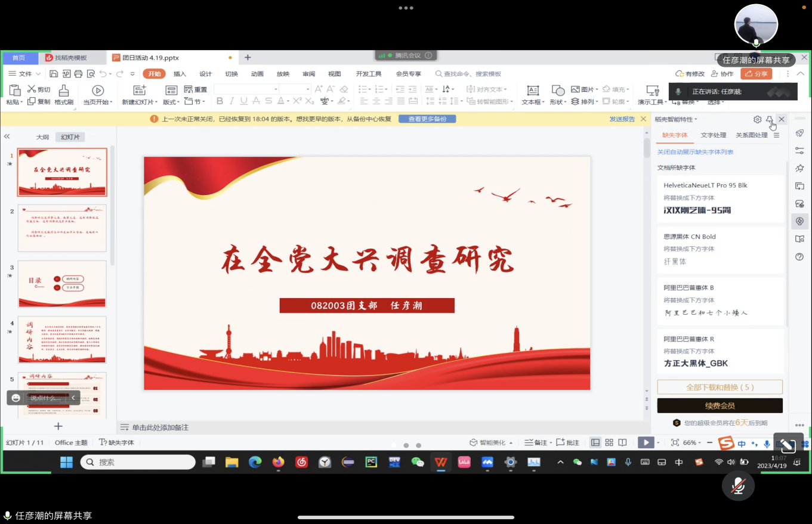
Task: Click the 格式刷 format painter icon
Action: [63, 91]
